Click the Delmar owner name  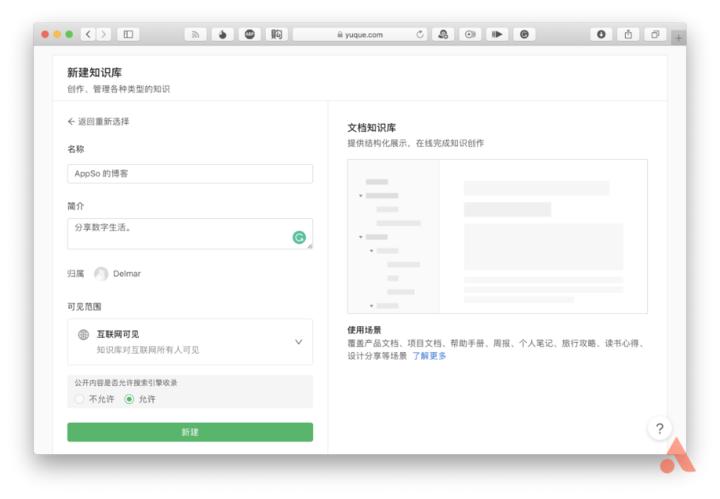(x=127, y=274)
